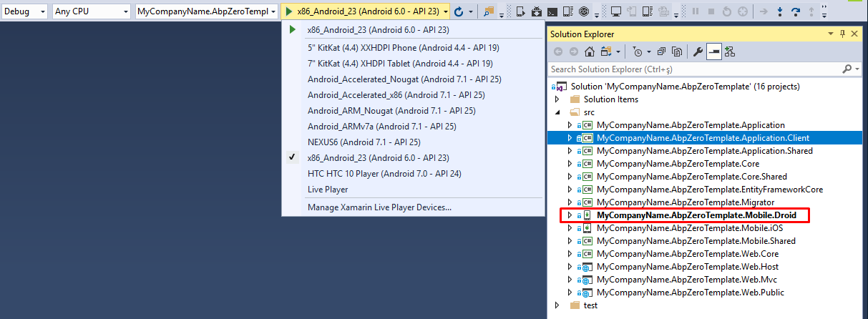Viewport: 868px width, 319px height.
Task: Choose Android_Accelerated_Nougat emulator
Action: (412, 79)
